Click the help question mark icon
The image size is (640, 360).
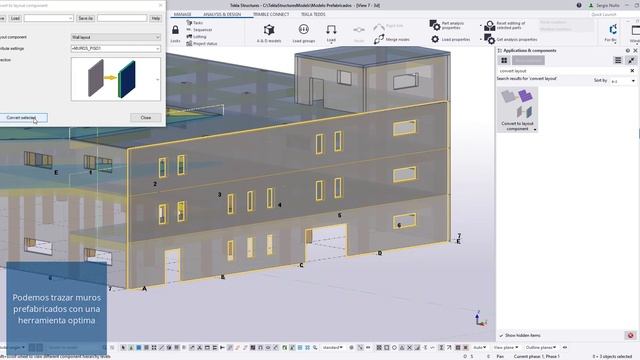[x=579, y=5]
